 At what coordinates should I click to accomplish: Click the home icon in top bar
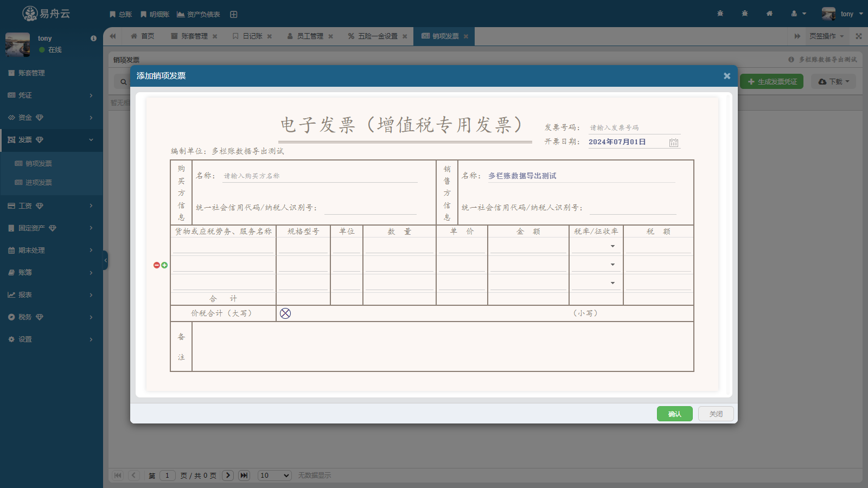(x=769, y=14)
